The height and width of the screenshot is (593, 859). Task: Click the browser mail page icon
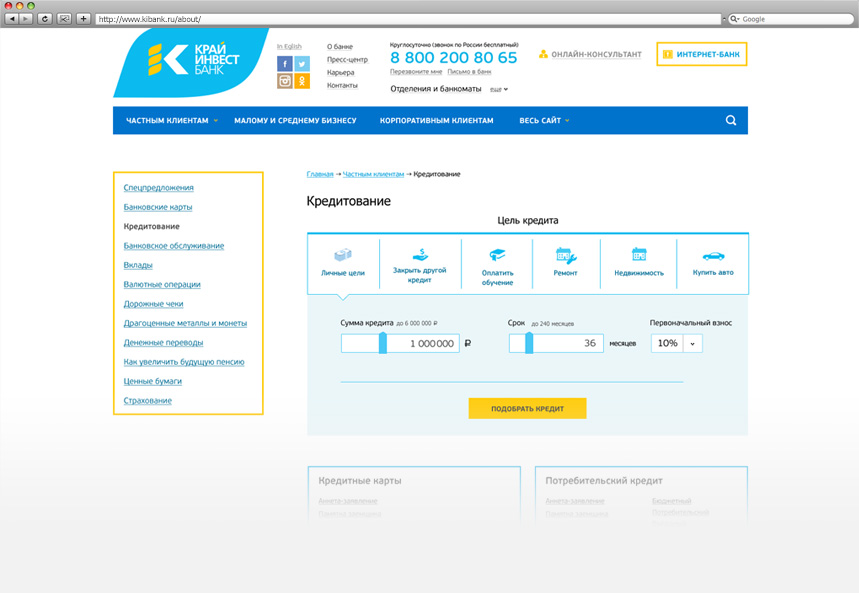click(64, 19)
